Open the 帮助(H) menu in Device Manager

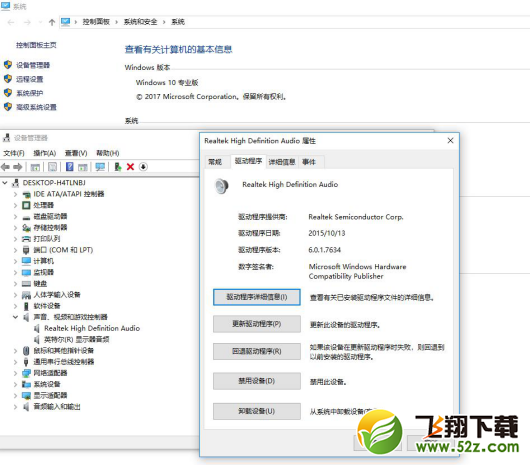[108, 153]
